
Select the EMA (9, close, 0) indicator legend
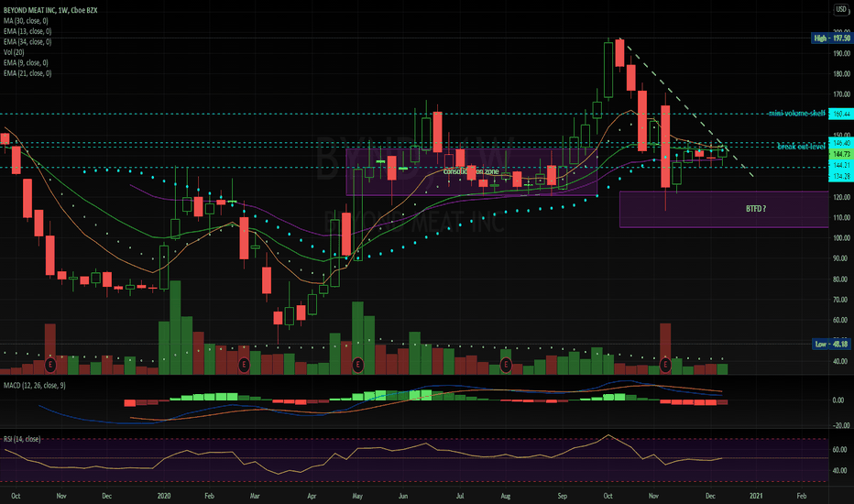[26, 62]
